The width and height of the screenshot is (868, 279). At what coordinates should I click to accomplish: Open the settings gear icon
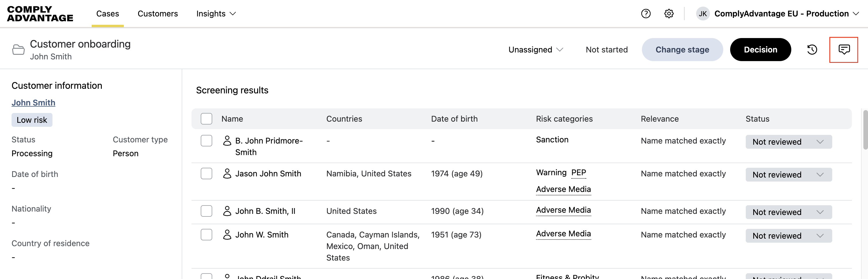(x=668, y=14)
